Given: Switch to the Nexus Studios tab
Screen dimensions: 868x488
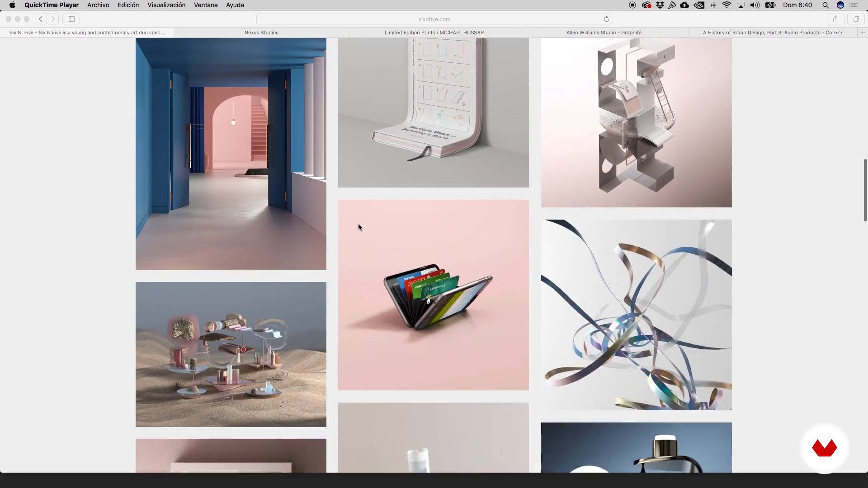Looking at the screenshot, I should [261, 33].
